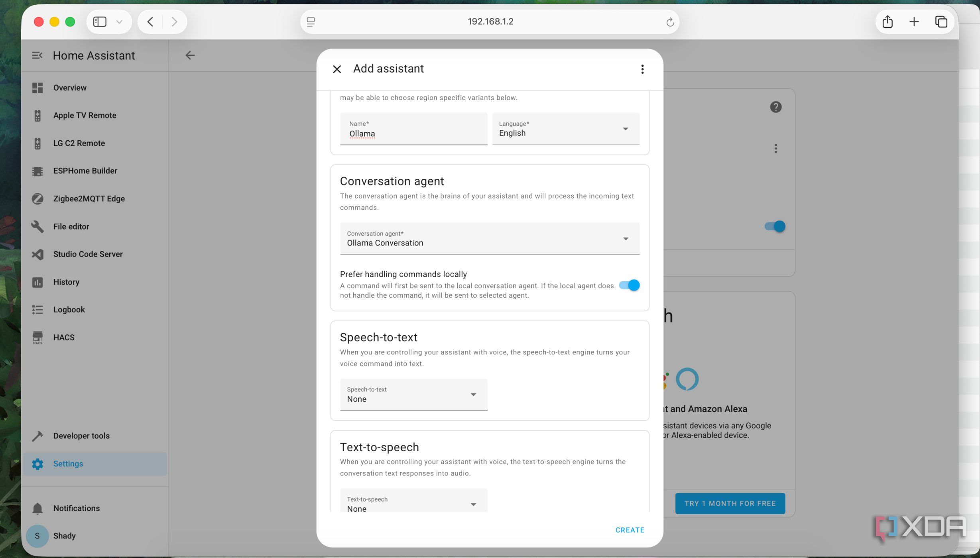
Task: Toggle Prefer handling commands locally
Action: pyautogui.click(x=629, y=285)
